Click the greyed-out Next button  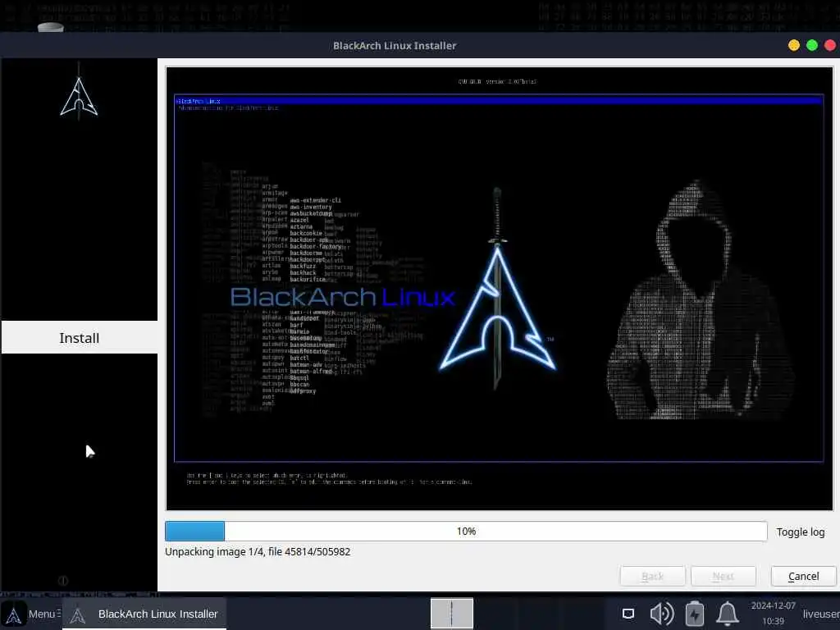click(724, 577)
